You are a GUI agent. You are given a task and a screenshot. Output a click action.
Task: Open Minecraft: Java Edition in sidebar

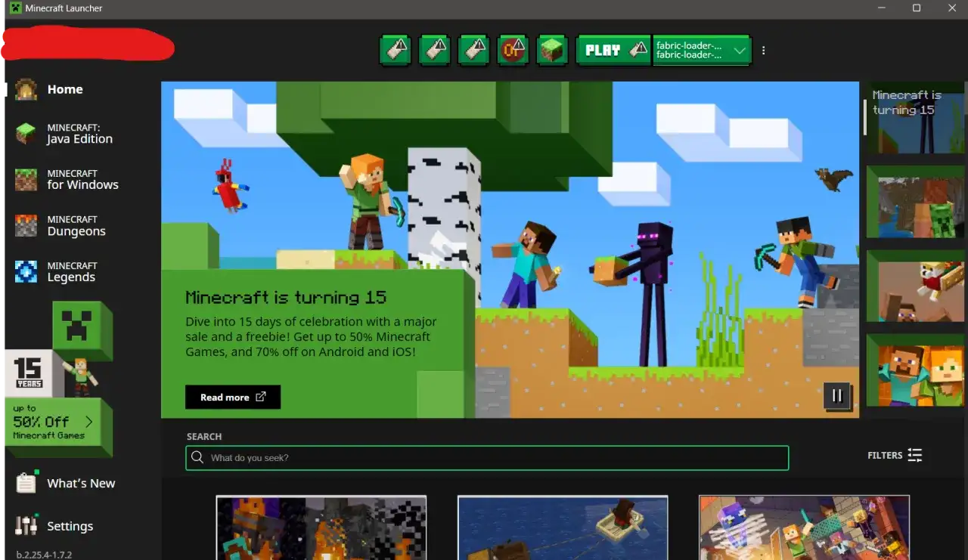click(x=64, y=134)
